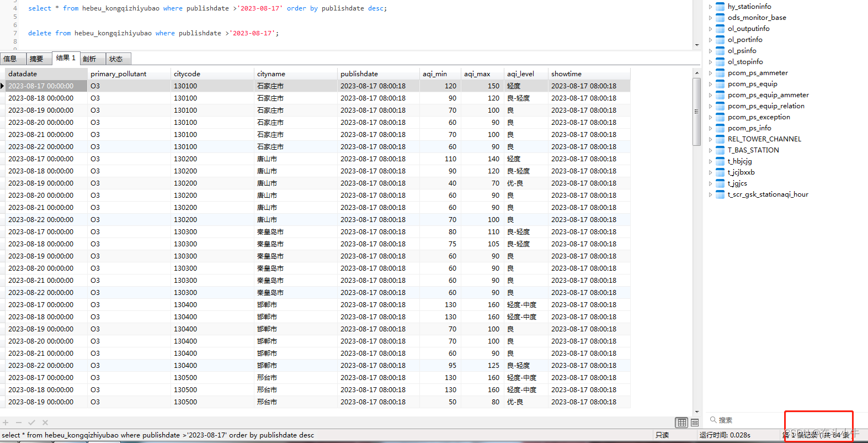The image size is (868, 443).
Task: Click the add record plus icon
Action: coord(6,423)
